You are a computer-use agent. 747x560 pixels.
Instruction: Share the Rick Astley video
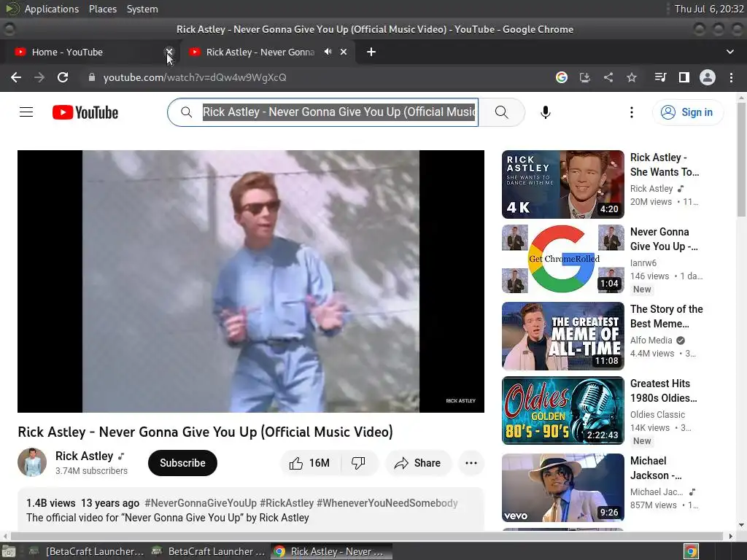point(418,463)
